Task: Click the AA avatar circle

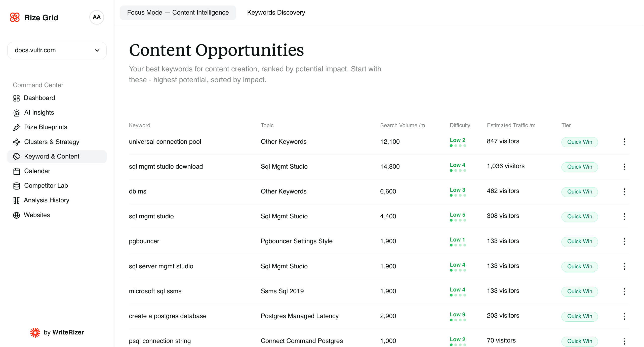Action: (x=97, y=17)
